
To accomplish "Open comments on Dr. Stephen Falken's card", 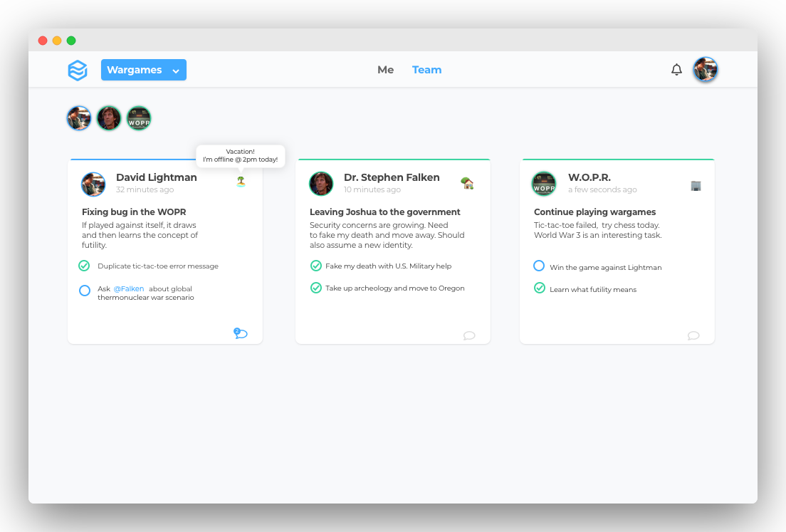I will (x=469, y=335).
